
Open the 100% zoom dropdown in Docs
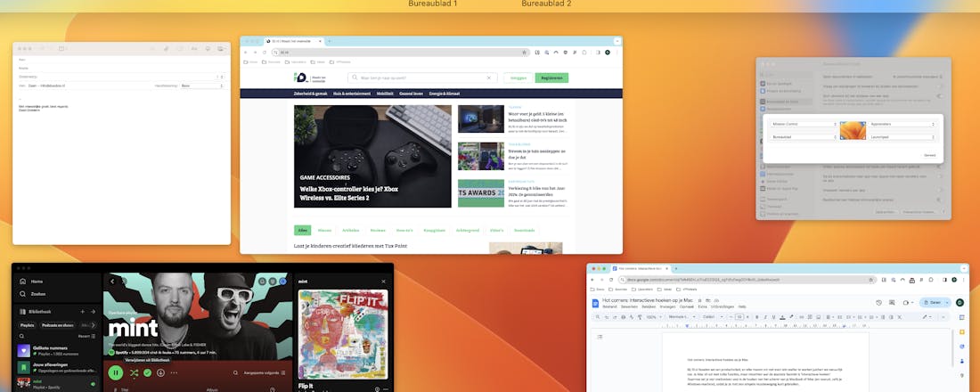coord(654,317)
